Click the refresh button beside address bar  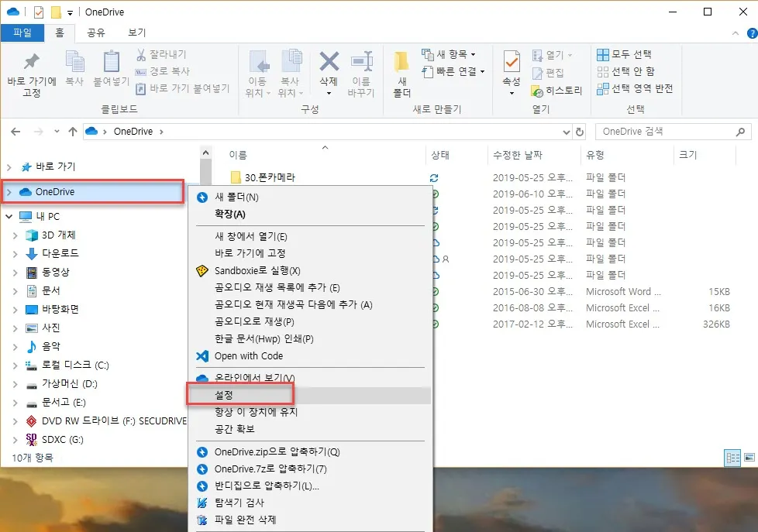(x=580, y=132)
